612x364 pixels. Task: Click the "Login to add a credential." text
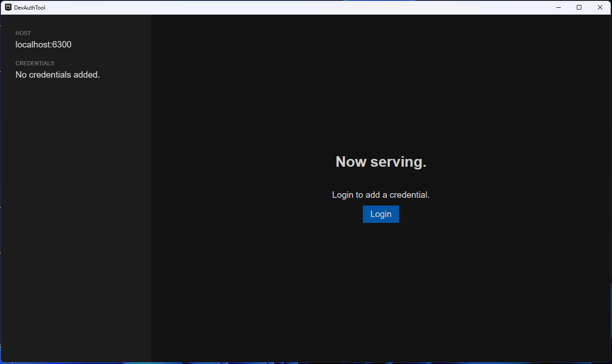point(381,195)
